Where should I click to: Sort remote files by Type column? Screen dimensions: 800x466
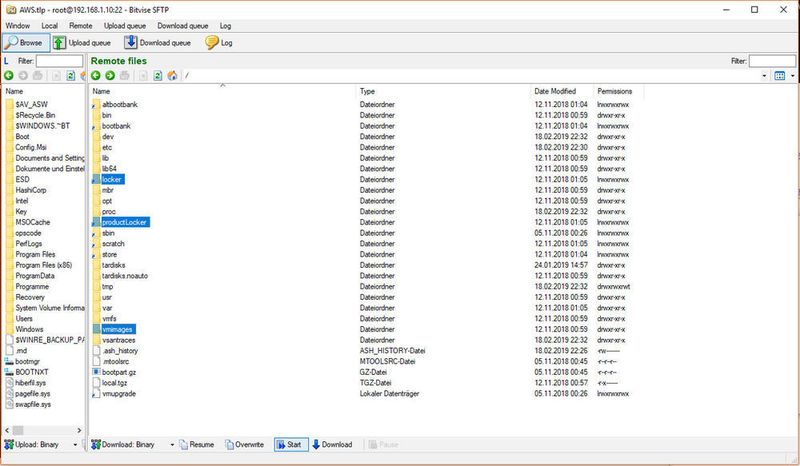(443, 91)
